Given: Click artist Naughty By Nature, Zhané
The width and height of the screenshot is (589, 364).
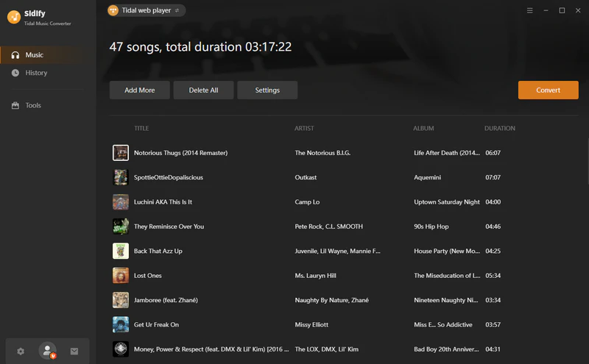Looking at the screenshot, I should point(332,300).
